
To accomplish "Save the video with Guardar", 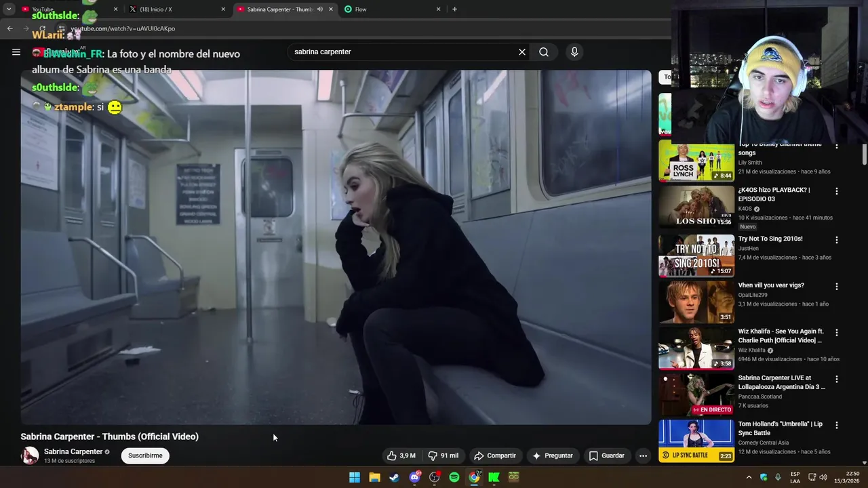I will click(607, 455).
